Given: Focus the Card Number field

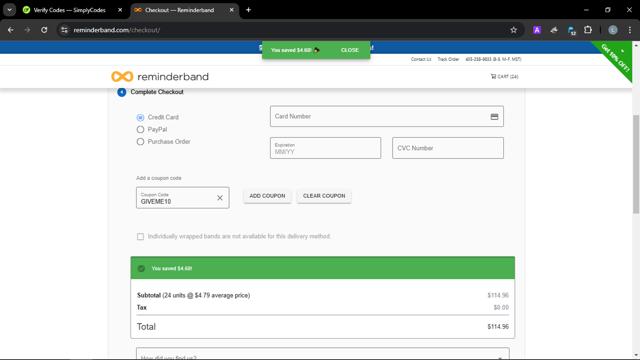Looking at the screenshot, I should point(387,116).
